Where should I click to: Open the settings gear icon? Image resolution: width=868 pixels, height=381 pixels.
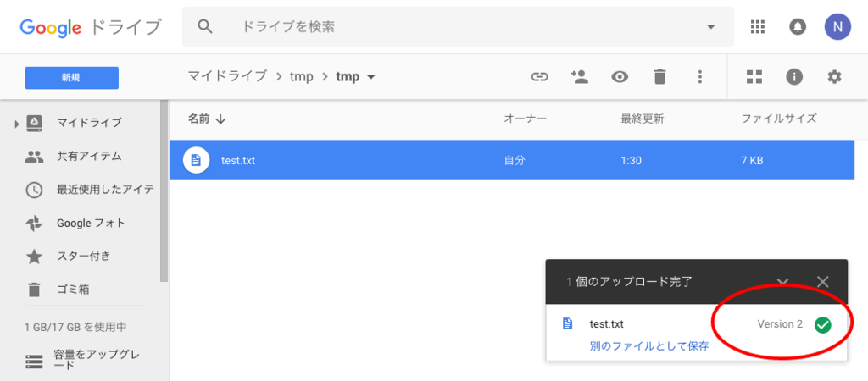[834, 77]
